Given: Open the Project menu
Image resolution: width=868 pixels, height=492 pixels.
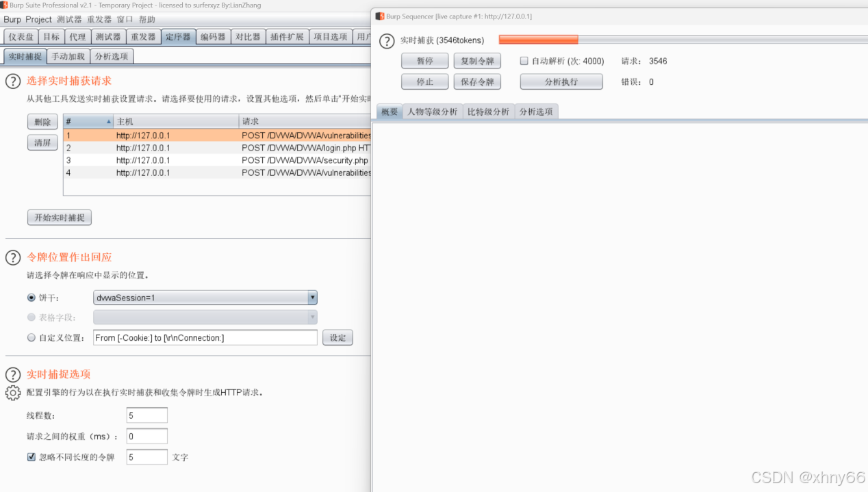Looking at the screenshot, I should (x=38, y=19).
